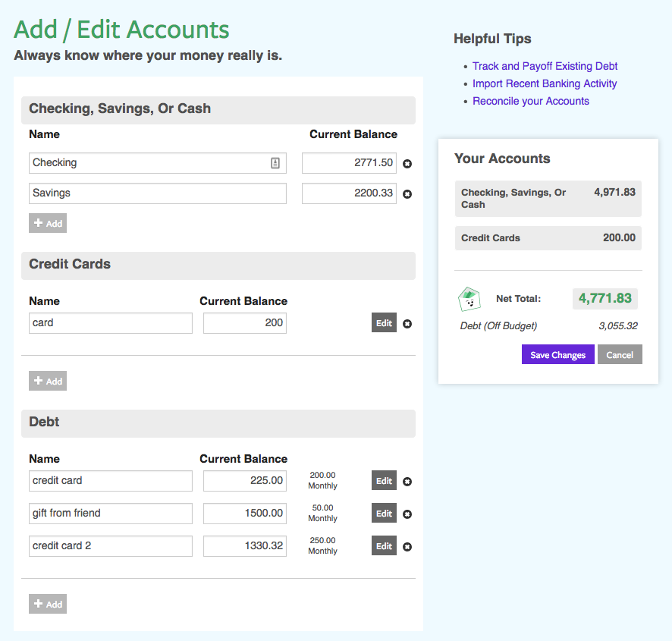Open Reconcile your Accounts link
The height and width of the screenshot is (641, 672).
(531, 101)
